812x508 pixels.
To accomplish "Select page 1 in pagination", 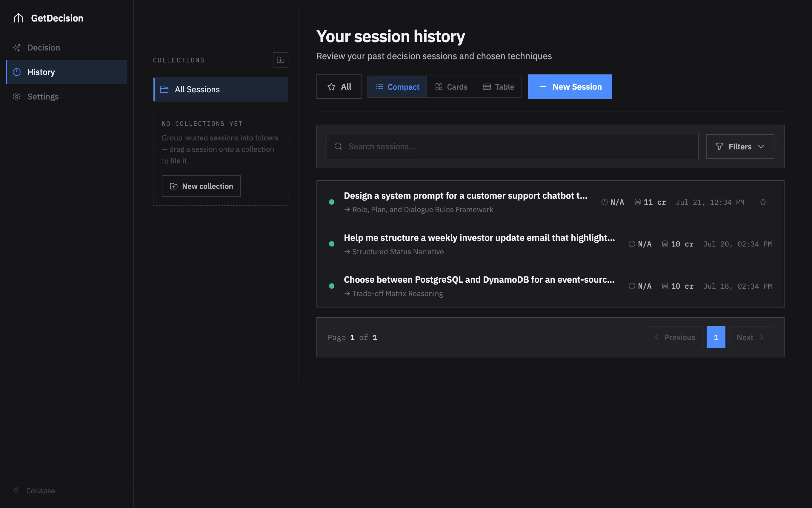I will [716, 337].
